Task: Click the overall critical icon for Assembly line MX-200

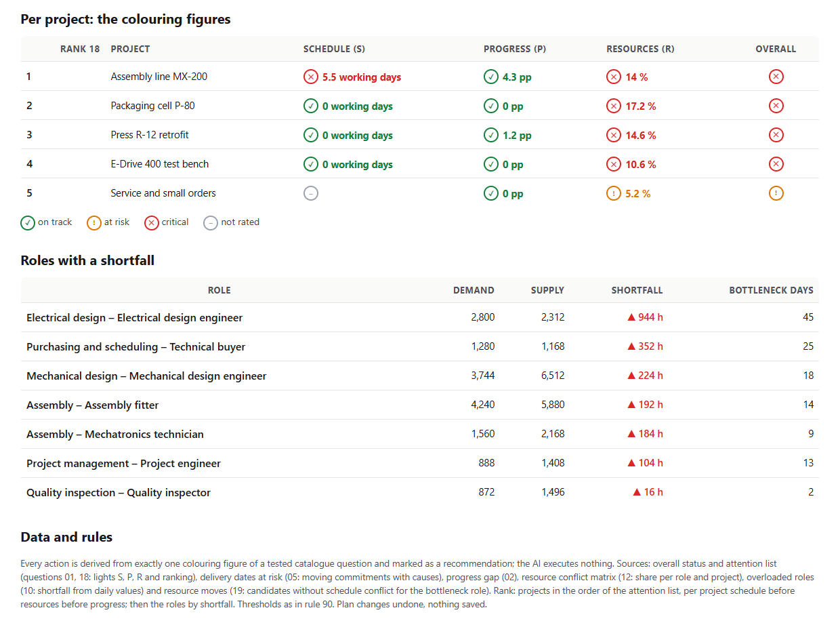Action: [776, 77]
